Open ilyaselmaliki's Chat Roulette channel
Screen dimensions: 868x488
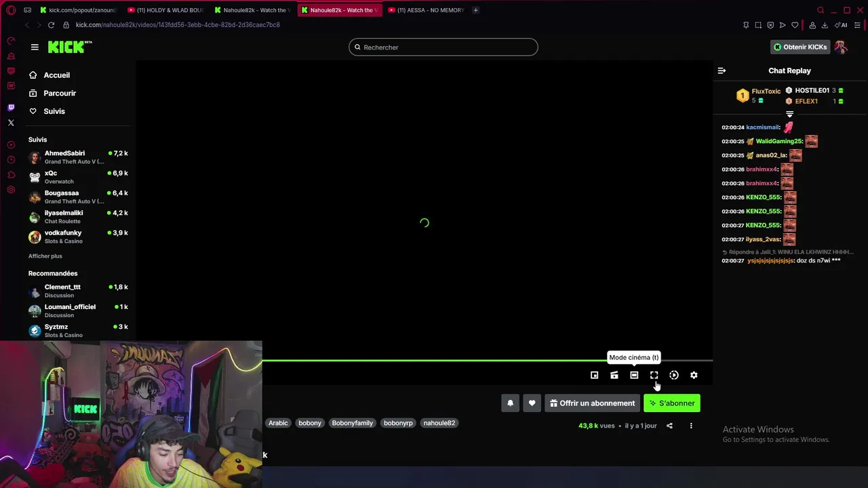pos(78,217)
